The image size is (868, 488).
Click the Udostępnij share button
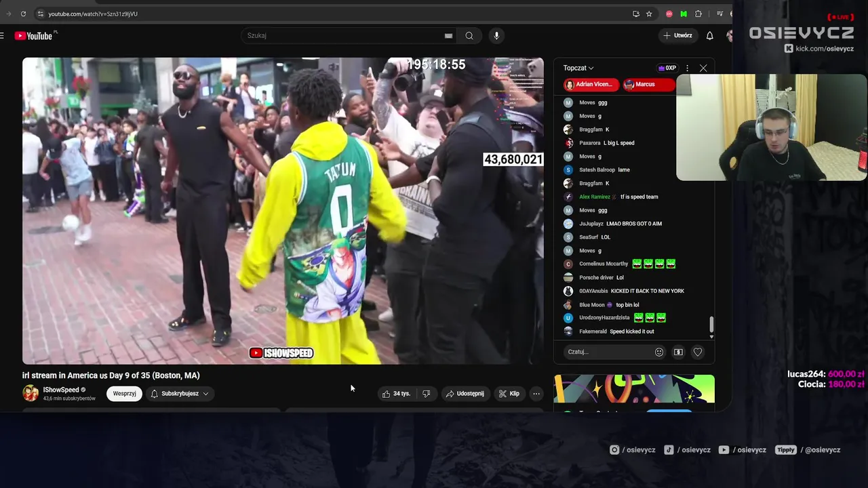(x=465, y=393)
